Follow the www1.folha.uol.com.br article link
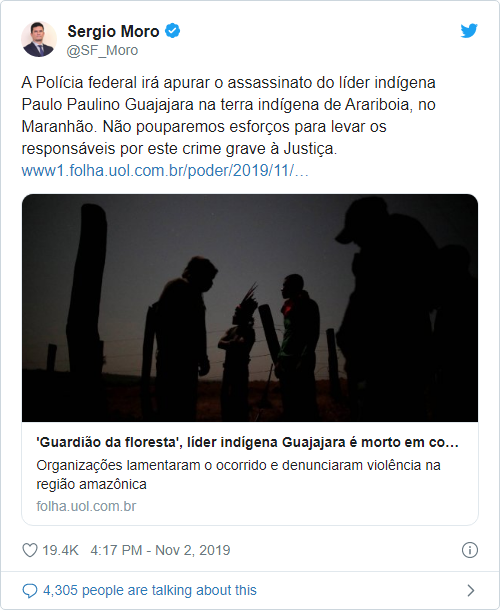The image size is (500, 611). (x=165, y=171)
